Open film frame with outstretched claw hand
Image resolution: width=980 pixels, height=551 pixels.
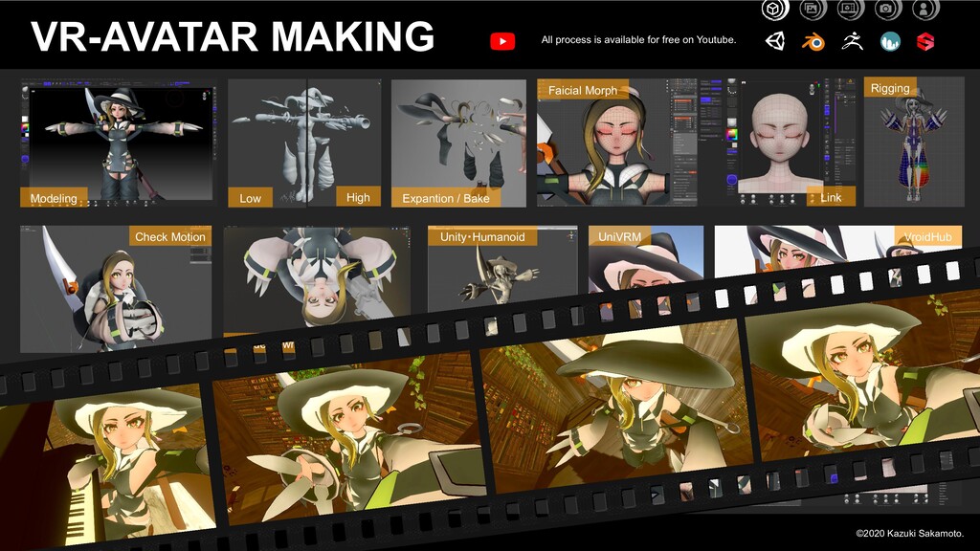point(350,437)
